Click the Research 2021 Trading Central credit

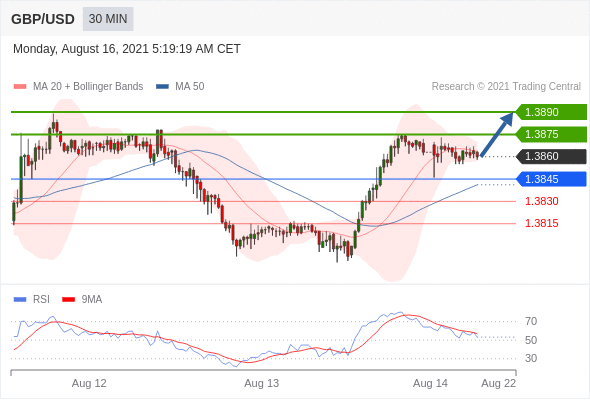(x=506, y=87)
